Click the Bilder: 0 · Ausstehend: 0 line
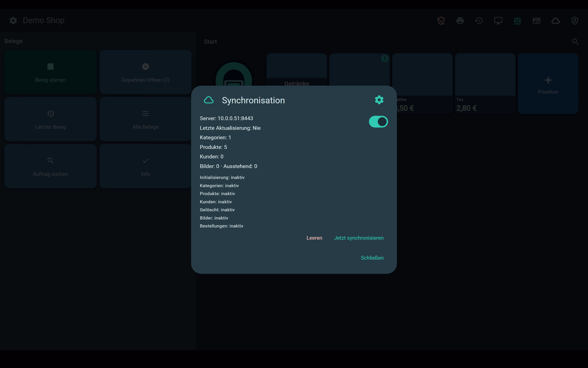Image resolution: width=588 pixels, height=368 pixels. pos(228,166)
